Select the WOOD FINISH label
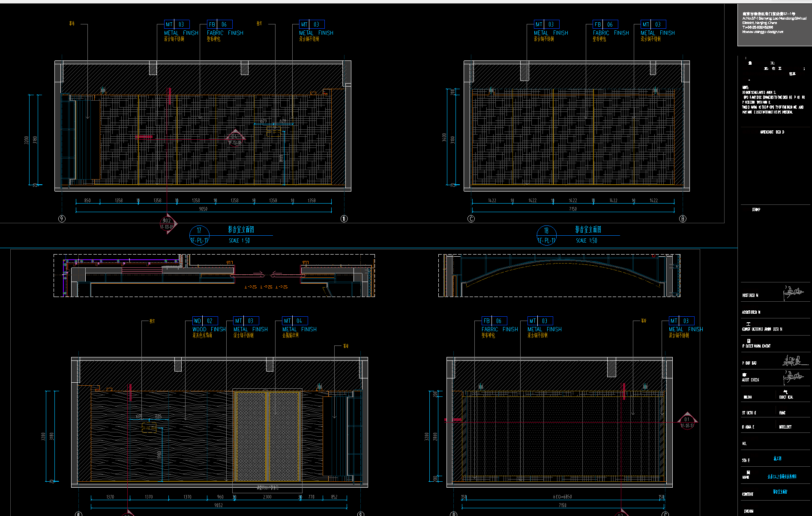812x516 pixels. click(209, 329)
